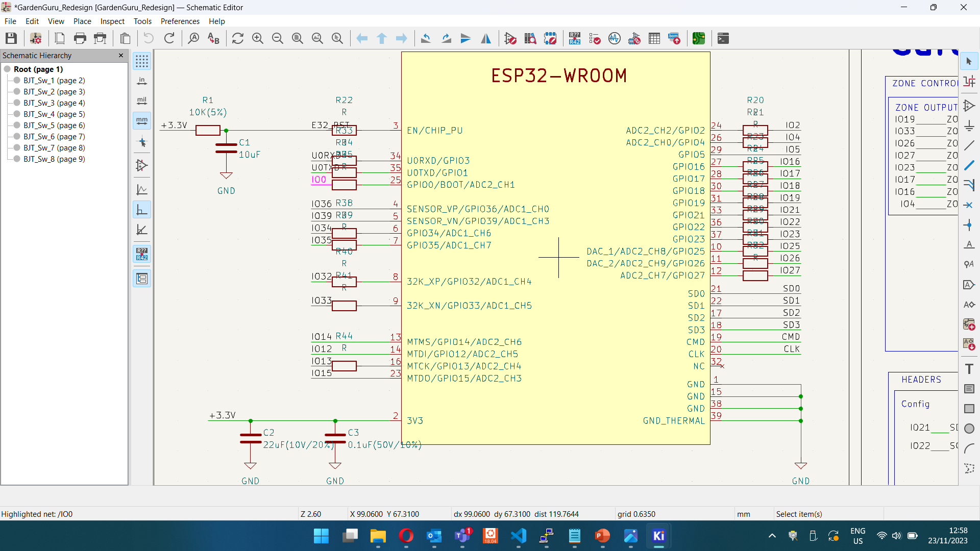Toggle grid display
This screenshot has width=980, height=551.
click(x=142, y=61)
